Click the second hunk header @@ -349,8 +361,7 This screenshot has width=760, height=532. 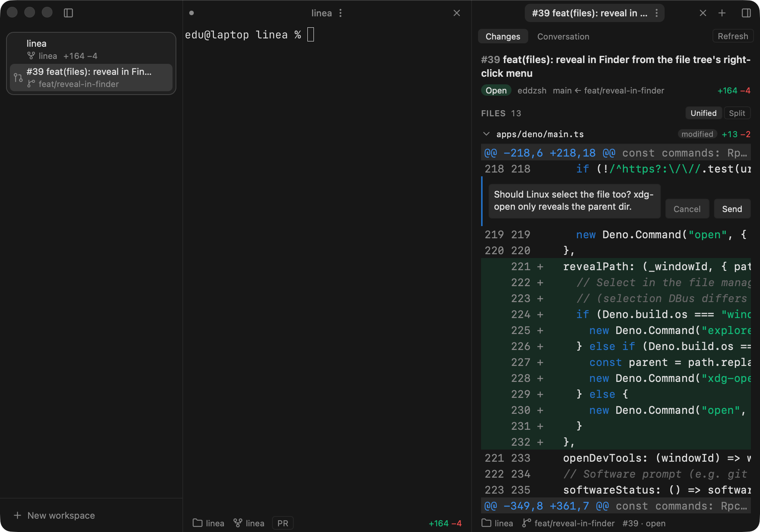coord(616,506)
